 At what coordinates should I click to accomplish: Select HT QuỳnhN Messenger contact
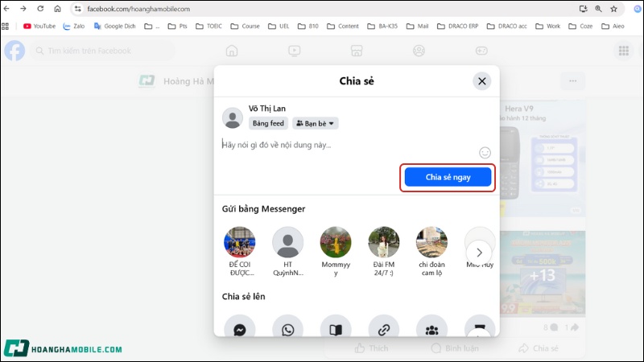tap(288, 251)
